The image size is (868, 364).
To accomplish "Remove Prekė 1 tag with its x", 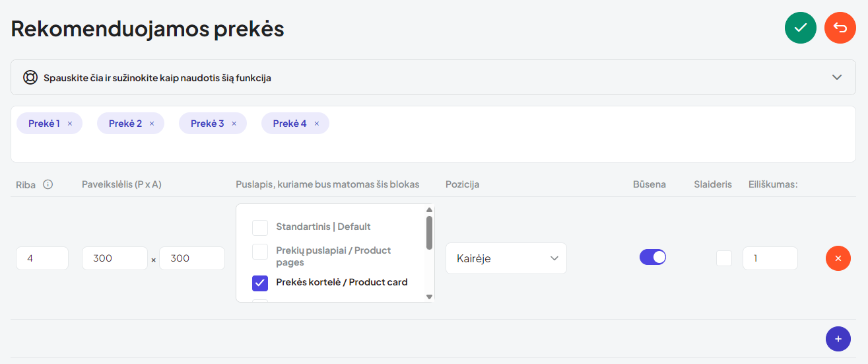I will click(x=69, y=124).
